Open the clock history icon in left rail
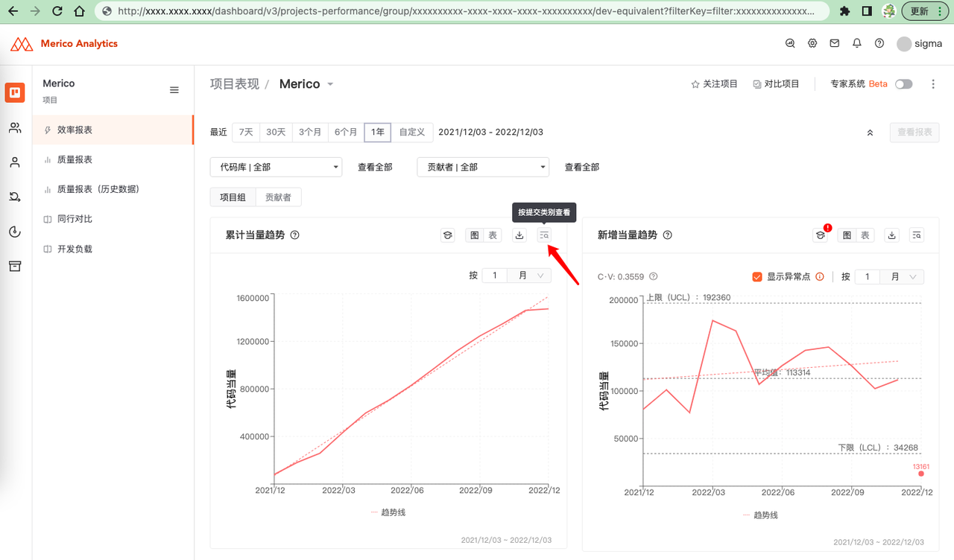The height and width of the screenshot is (560, 954). [x=15, y=232]
